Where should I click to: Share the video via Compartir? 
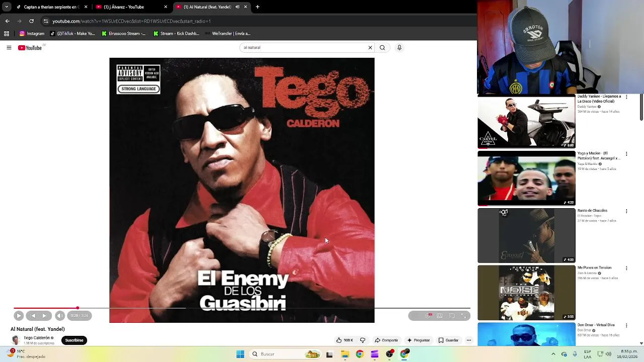point(386,340)
